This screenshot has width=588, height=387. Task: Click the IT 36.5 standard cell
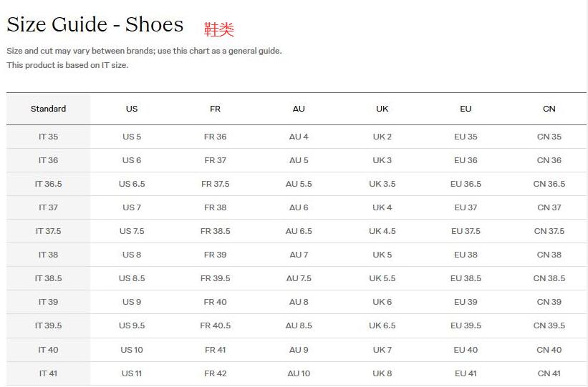coord(48,184)
